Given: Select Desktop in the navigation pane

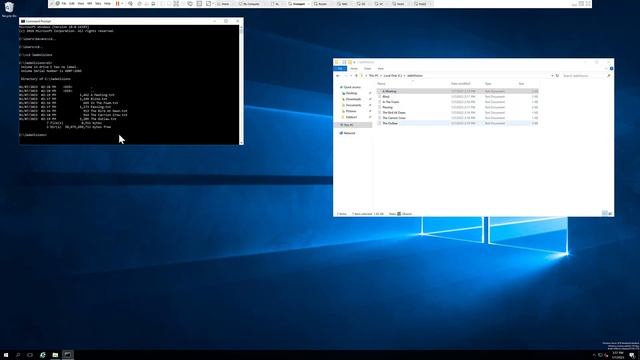Looking at the screenshot, I should [x=351, y=93].
